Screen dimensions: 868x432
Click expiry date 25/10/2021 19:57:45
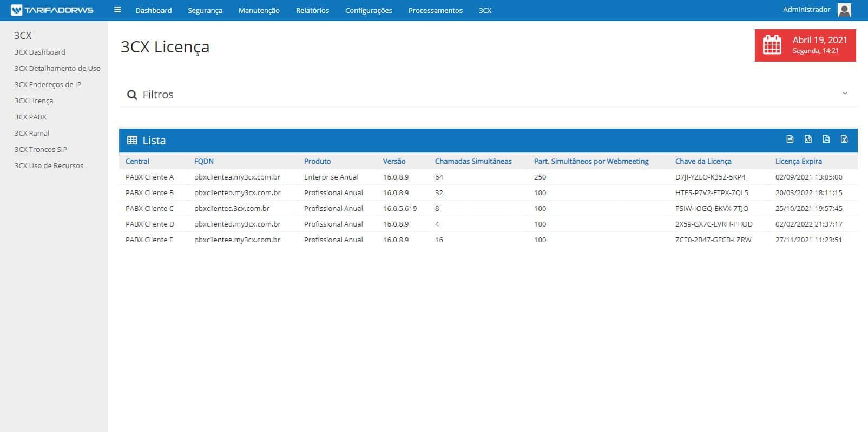click(x=809, y=208)
